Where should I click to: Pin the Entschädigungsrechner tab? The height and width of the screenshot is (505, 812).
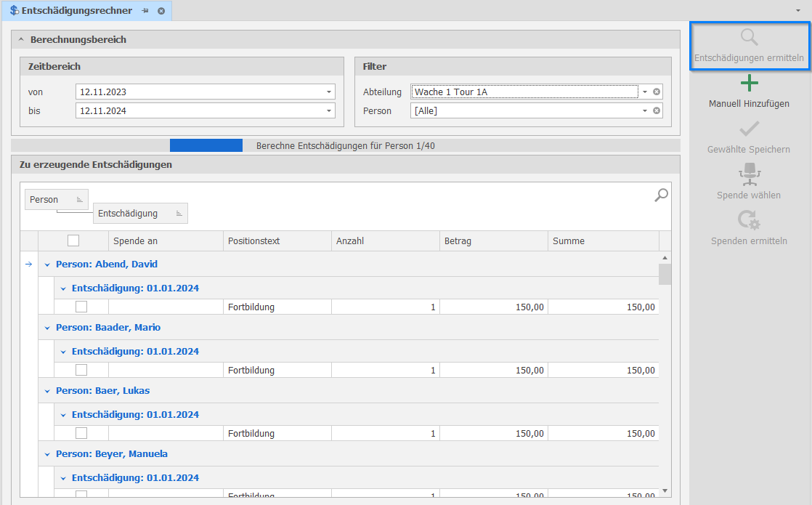145,11
